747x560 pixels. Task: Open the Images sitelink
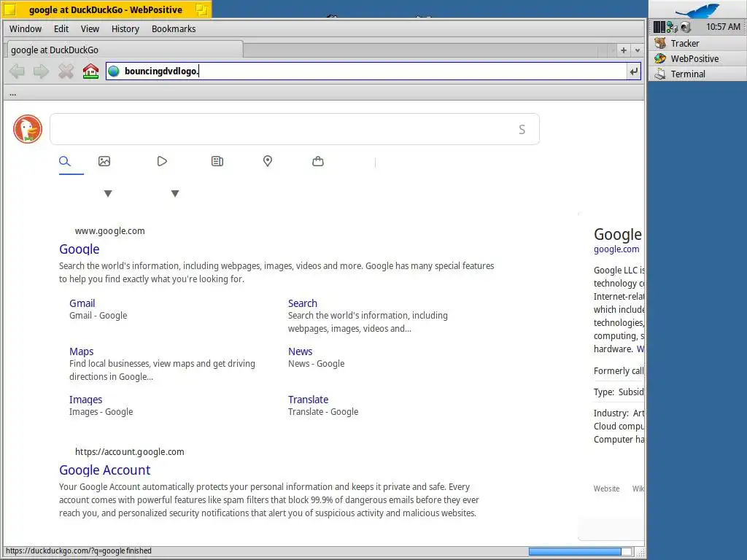(x=86, y=400)
